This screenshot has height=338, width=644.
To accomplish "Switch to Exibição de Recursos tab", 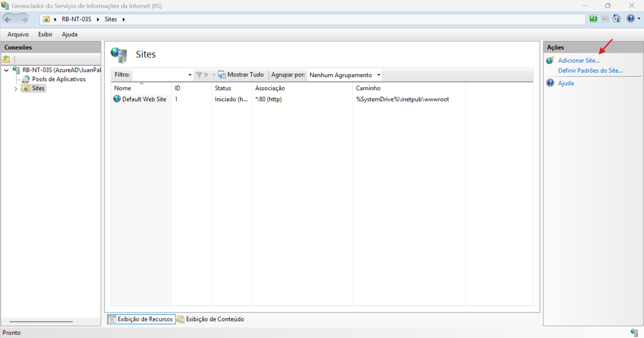I will [x=141, y=319].
